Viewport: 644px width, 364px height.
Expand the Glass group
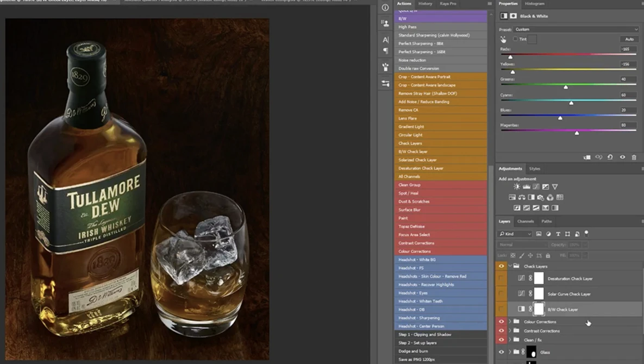coord(510,352)
